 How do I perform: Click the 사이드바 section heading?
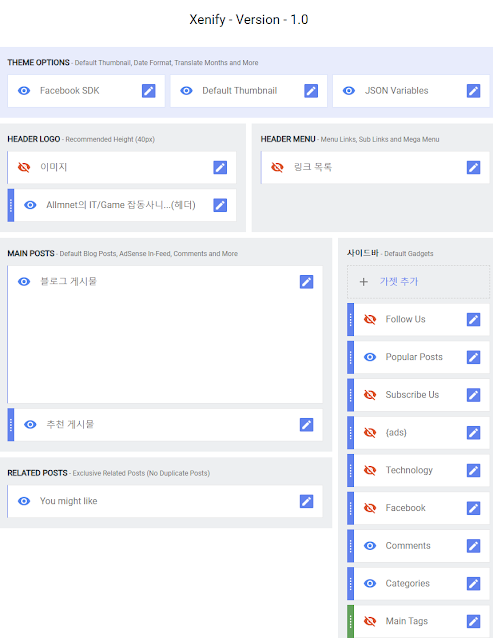[362, 253]
